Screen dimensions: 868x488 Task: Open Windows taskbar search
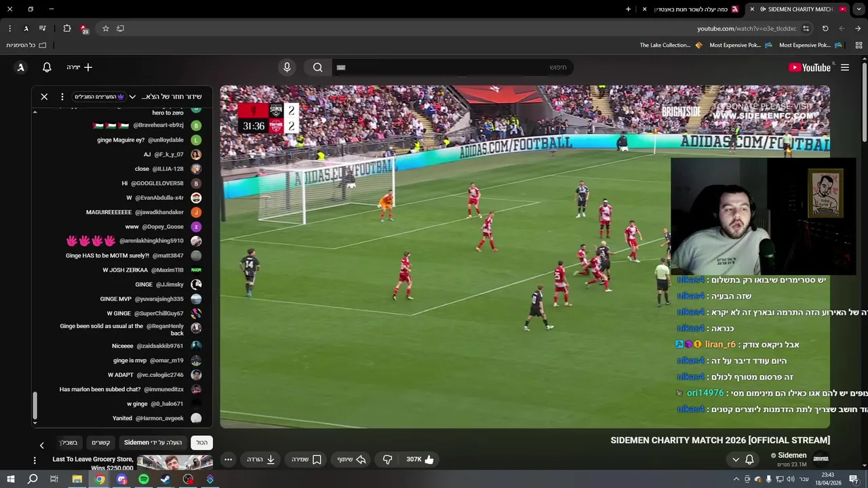pyautogui.click(x=33, y=479)
